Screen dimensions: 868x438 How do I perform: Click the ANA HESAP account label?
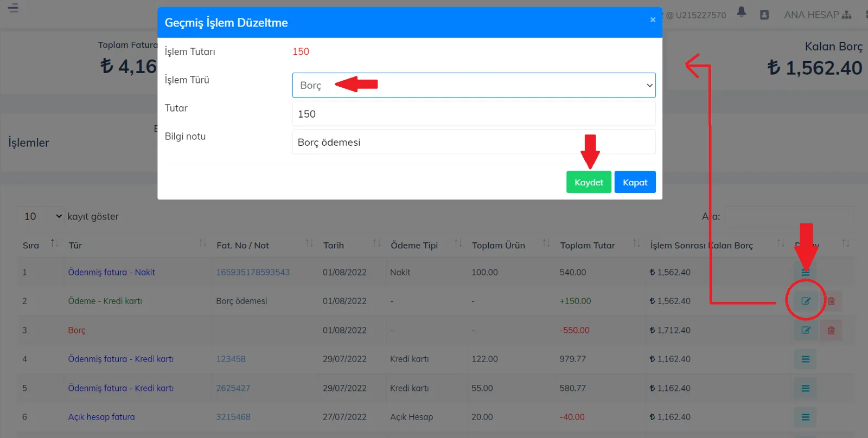coord(811,15)
